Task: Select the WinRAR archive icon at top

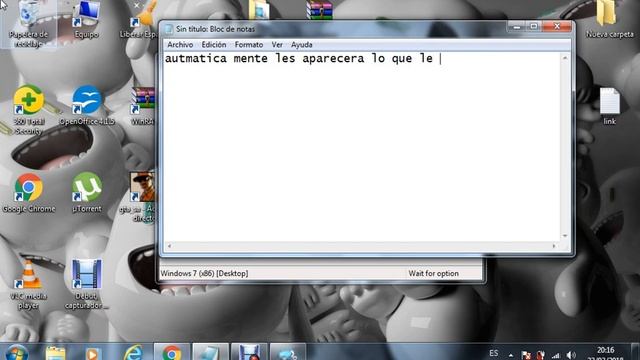Action: [x=320, y=10]
